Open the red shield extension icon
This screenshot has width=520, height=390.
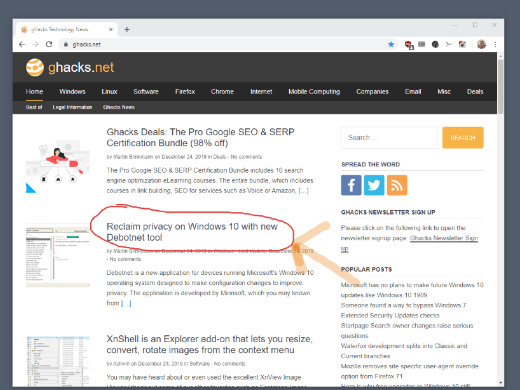tap(409, 45)
